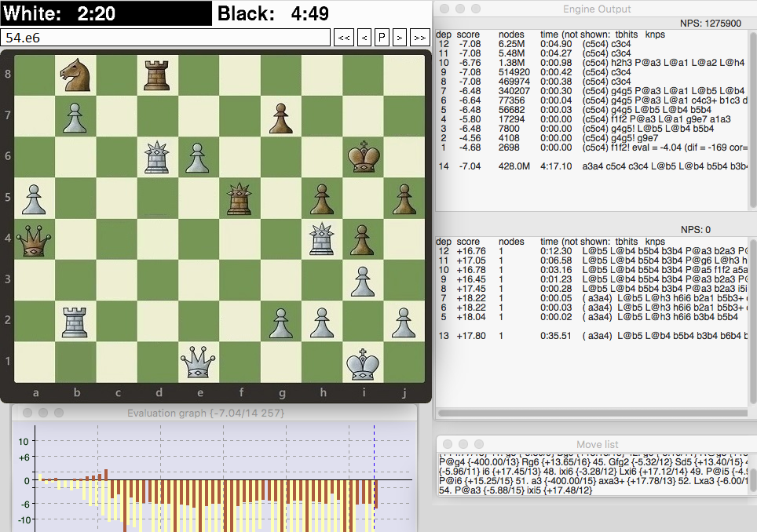Click the black knight on b8
The image size is (757, 532).
76,77
